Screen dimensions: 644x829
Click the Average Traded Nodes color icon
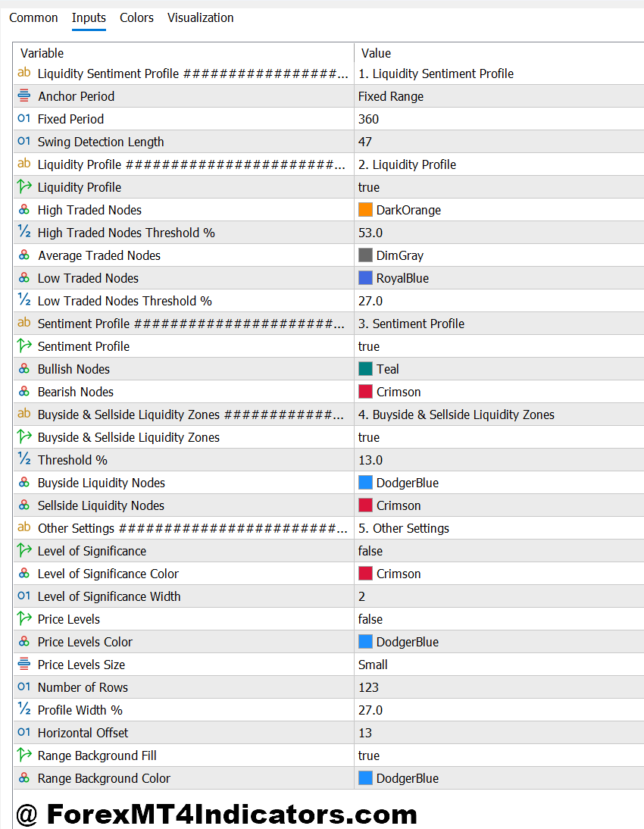coord(24,255)
